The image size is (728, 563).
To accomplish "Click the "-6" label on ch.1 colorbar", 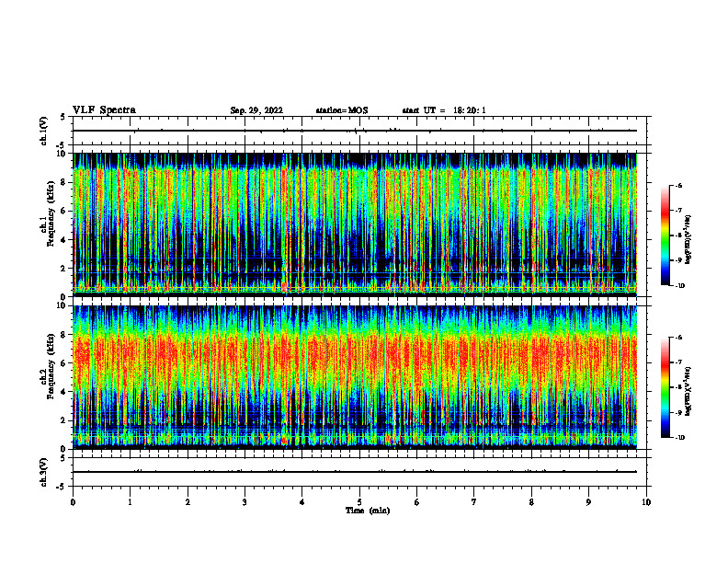I will (x=678, y=186).
